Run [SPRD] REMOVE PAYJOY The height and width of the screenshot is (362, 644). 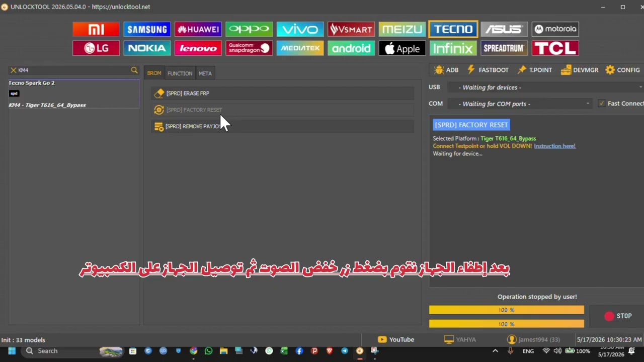[283, 126]
